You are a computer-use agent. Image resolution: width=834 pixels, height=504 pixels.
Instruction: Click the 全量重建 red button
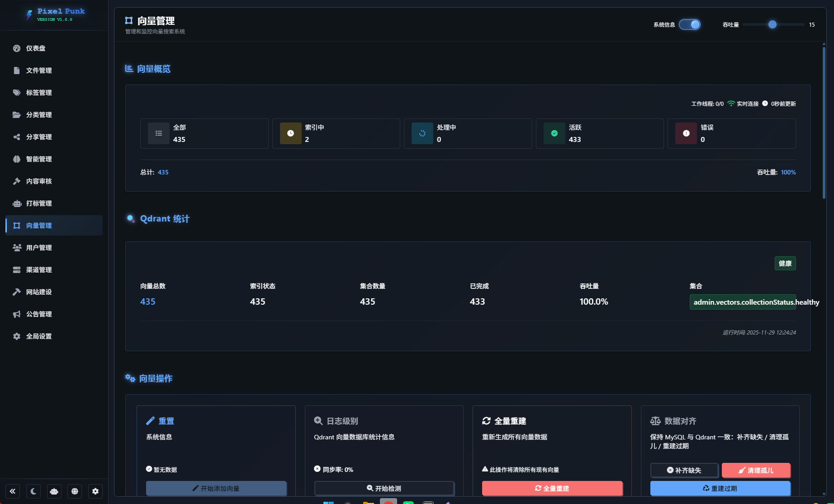tap(552, 488)
